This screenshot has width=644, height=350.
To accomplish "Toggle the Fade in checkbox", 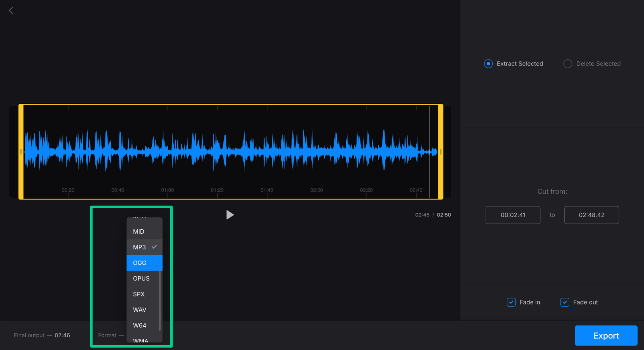I will pyautogui.click(x=511, y=302).
